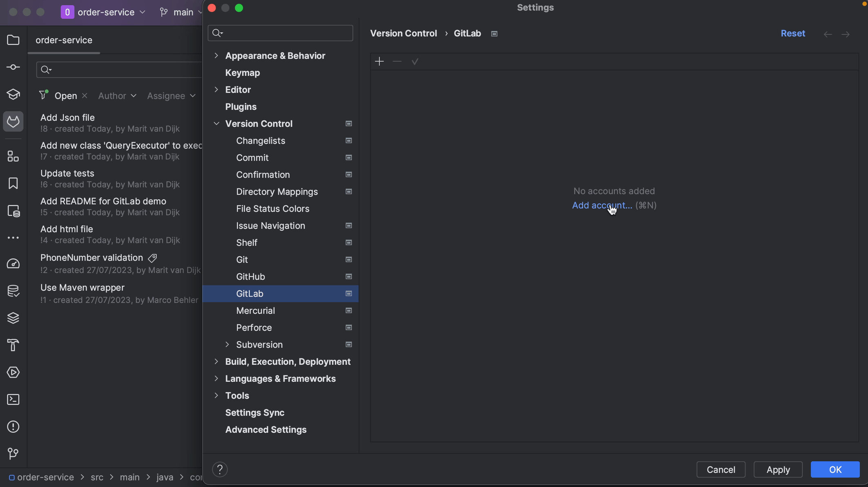Open the Project tool window folder icon
Image resolution: width=868 pixels, height=487 pixels.
click(x=13, y=40)
